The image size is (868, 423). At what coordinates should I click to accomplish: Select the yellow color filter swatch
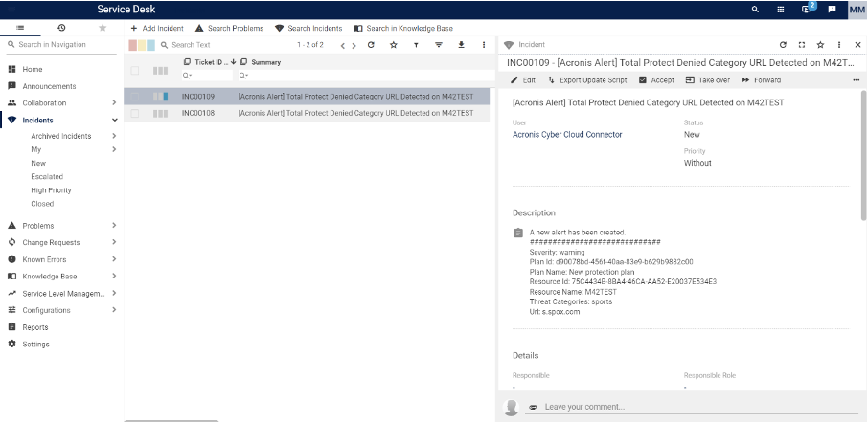click(x=142, y=45)
